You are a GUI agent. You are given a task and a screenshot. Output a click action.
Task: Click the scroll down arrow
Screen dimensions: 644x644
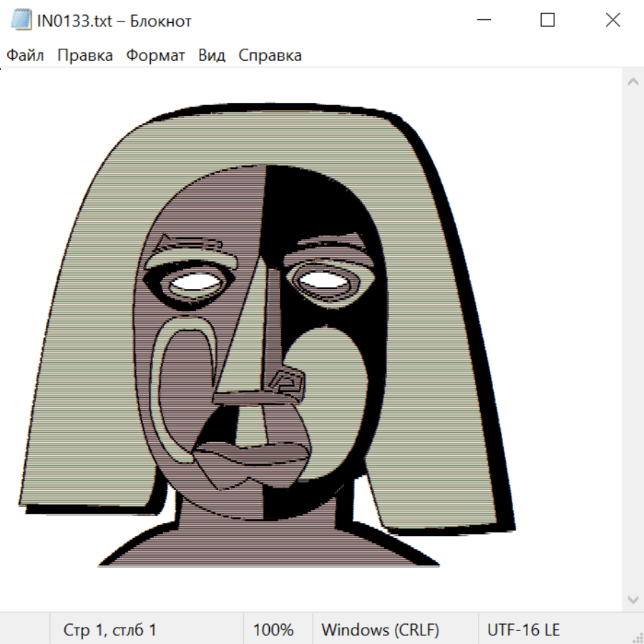click(x=633, y=599)
